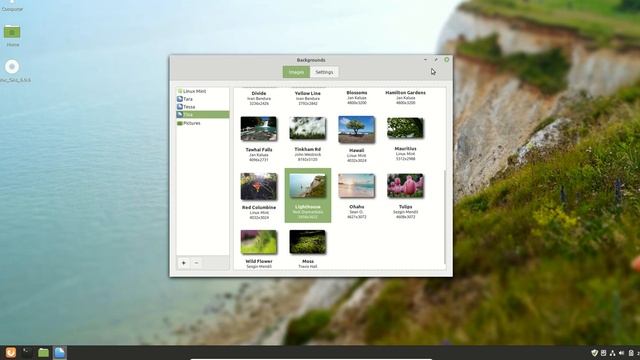Click the plus button to add folder

pyautogui.click(x=184, y=263)
